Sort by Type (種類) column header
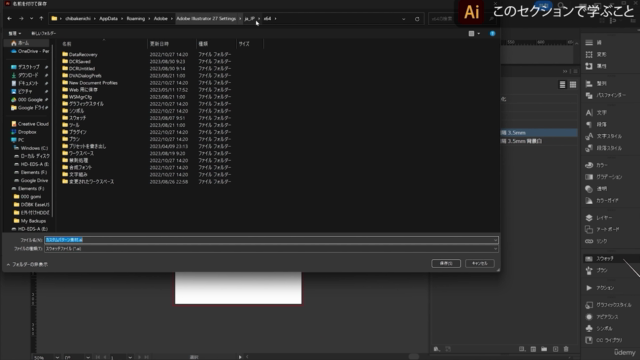This screenshot has width=640, height=360. tap(203, 44)
